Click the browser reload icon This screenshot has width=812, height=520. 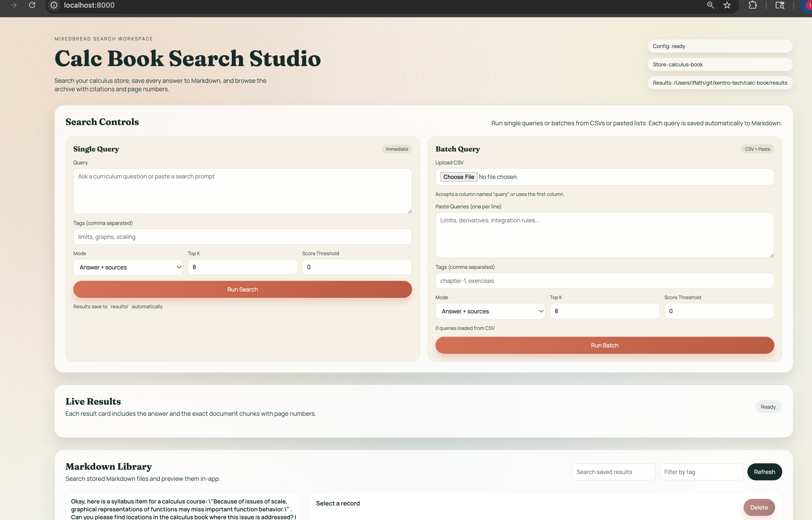32,5
